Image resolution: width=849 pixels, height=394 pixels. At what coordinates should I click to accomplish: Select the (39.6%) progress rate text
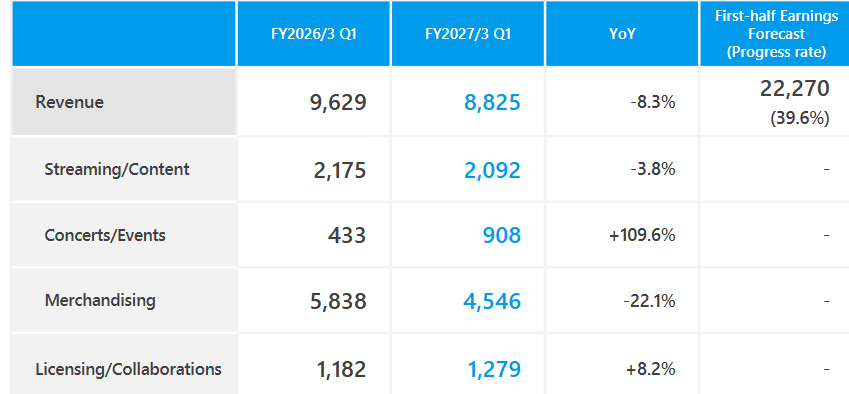click(800, 119)
